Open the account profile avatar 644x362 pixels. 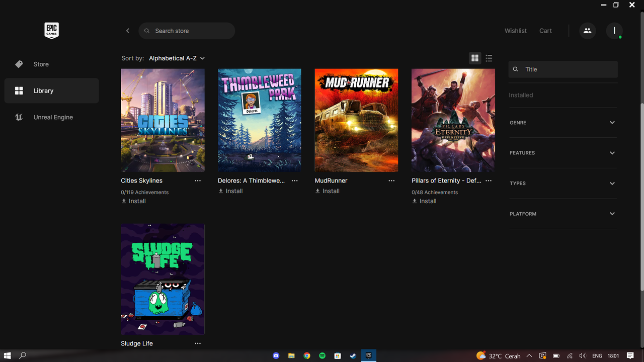[614, 31]
